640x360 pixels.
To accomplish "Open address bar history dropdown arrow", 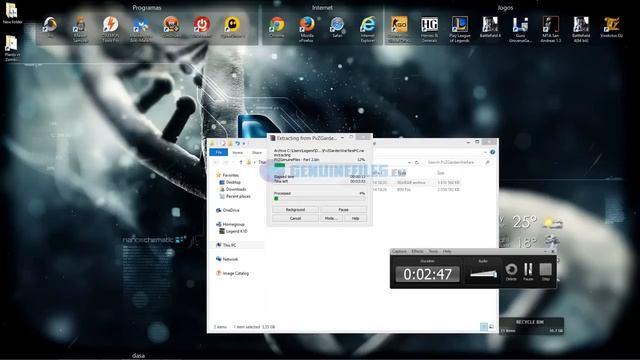I will [x=409, y=162].
